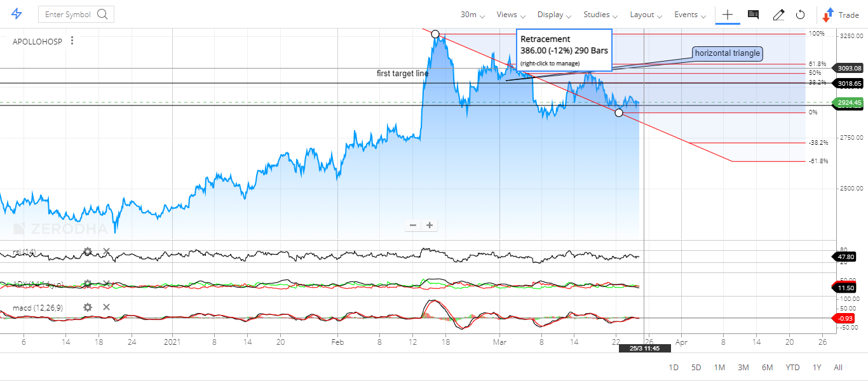Remove the RSI study
868x381 pixels.
click(106, 252)
